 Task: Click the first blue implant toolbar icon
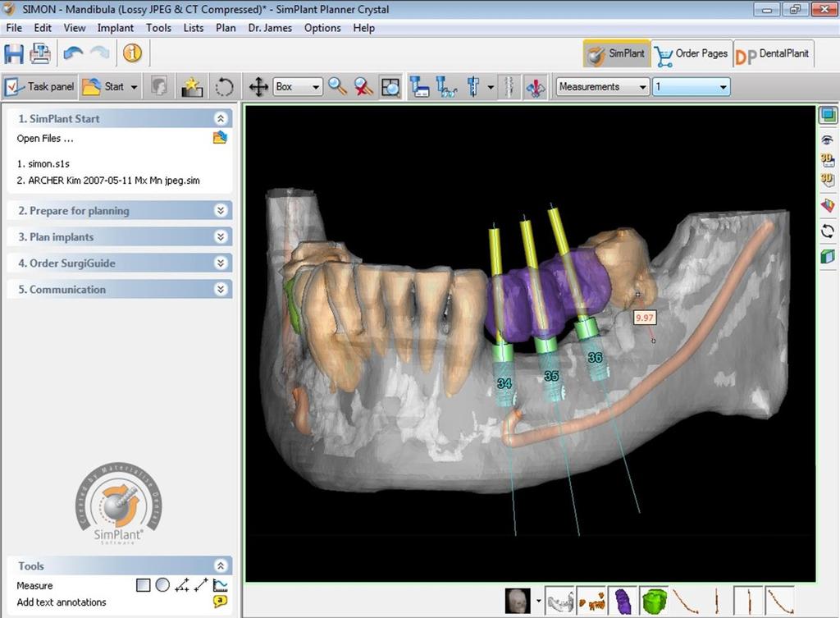tap(419, 86)
